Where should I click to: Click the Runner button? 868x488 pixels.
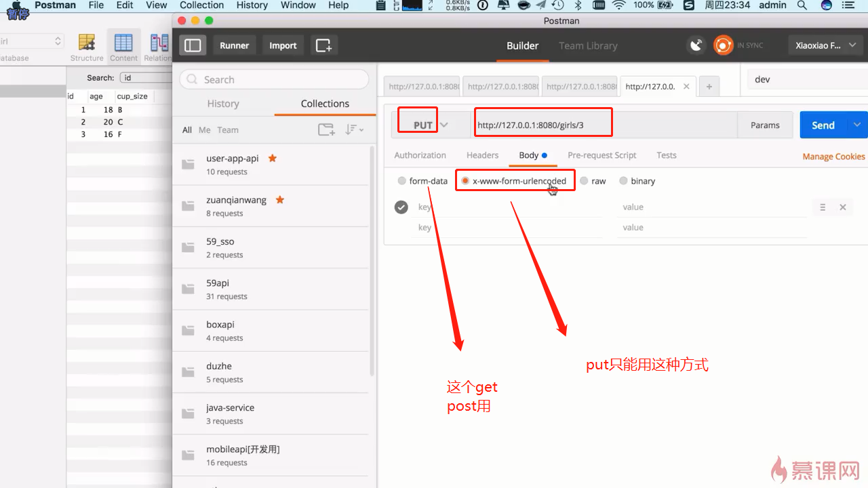pyautogui.click(x=235, y=45)
